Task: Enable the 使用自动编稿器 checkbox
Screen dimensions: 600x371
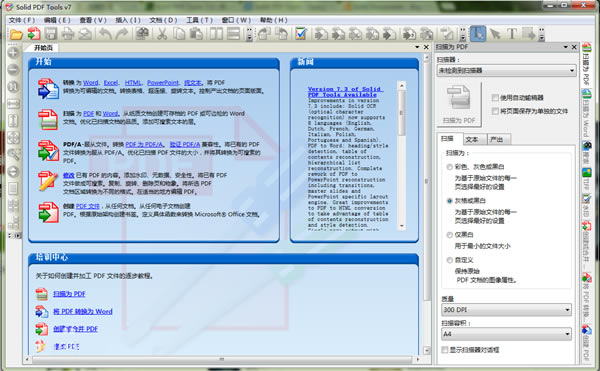Action: click(x=495, y=98)
